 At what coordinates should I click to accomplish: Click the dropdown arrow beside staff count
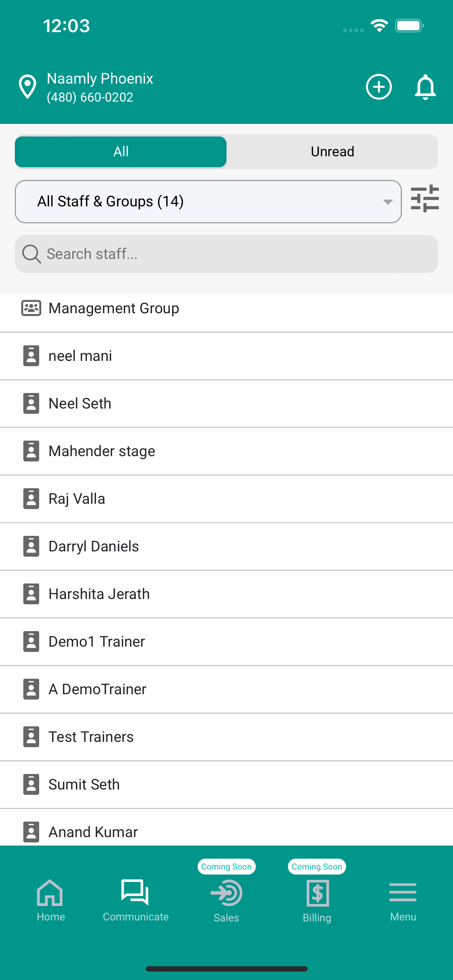388,202
